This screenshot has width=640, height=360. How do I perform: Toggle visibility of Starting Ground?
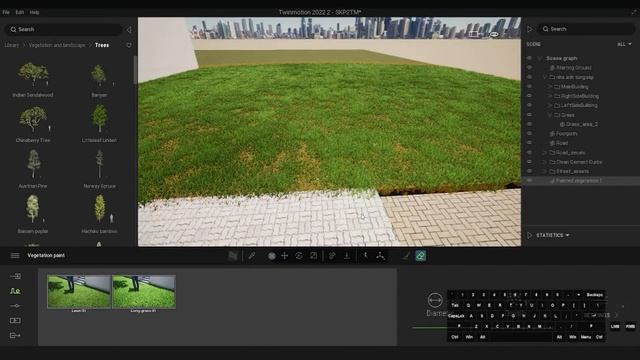tap(529, 68)
